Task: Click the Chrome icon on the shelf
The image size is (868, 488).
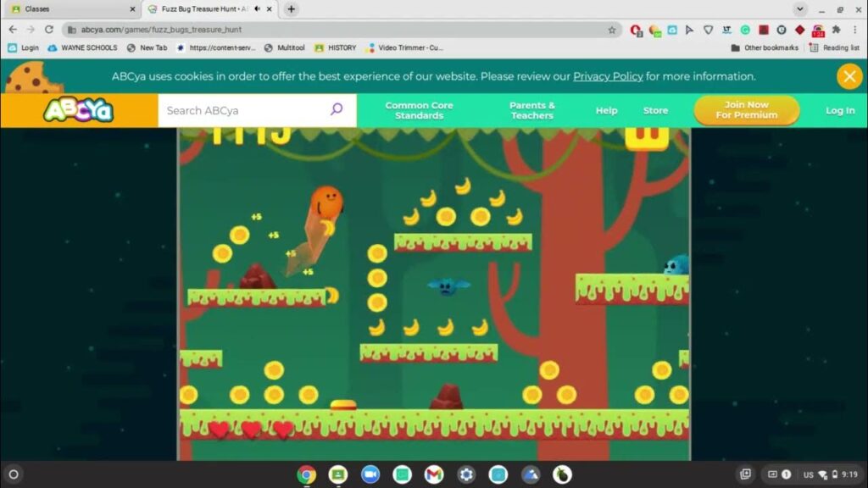Action: [306, 474]
